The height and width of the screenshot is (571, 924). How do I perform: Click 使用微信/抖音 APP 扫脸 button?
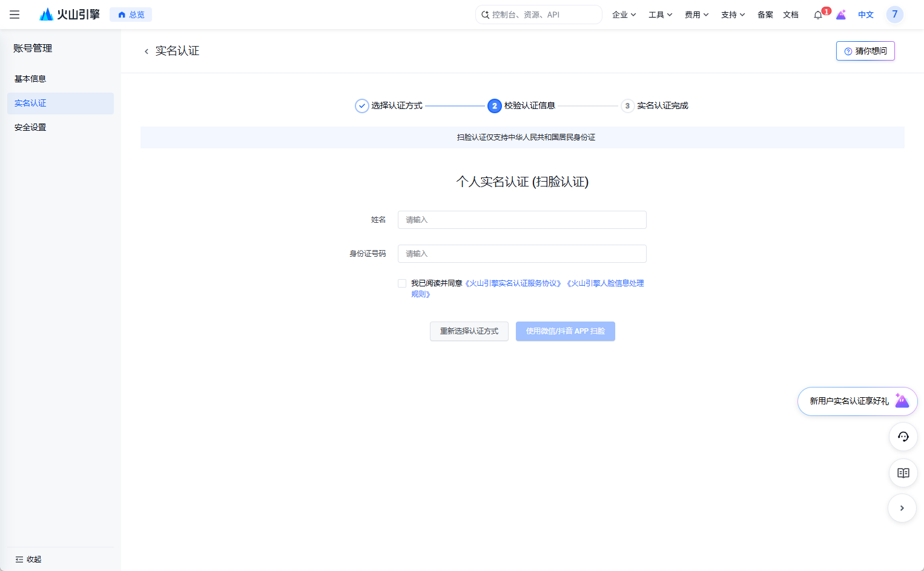pos(566,331)
